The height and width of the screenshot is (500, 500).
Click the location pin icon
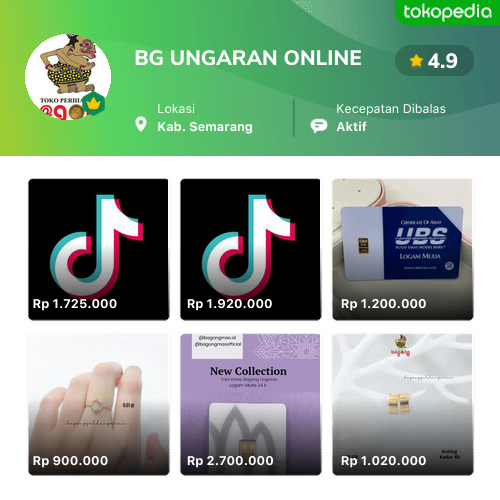[141, 124]
